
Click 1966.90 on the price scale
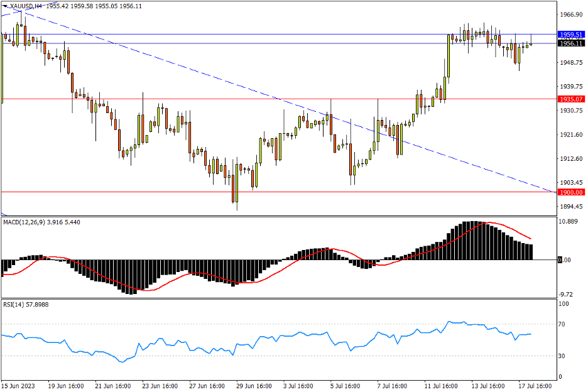[x=569, y=14]
